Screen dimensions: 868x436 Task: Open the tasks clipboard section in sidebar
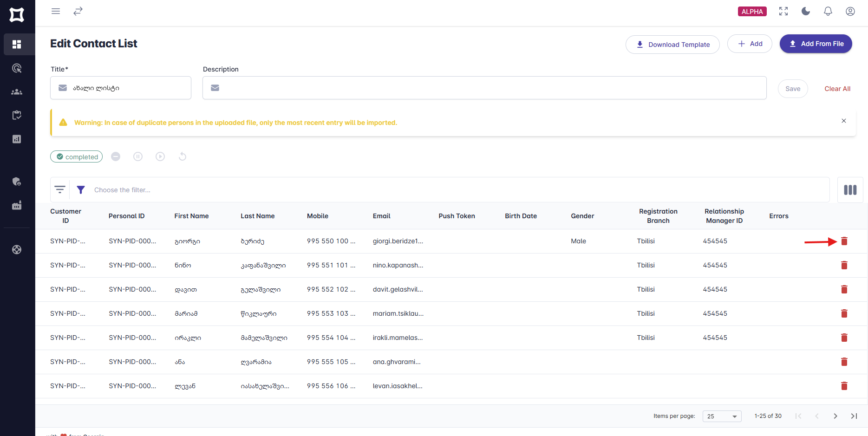point(17,115)
